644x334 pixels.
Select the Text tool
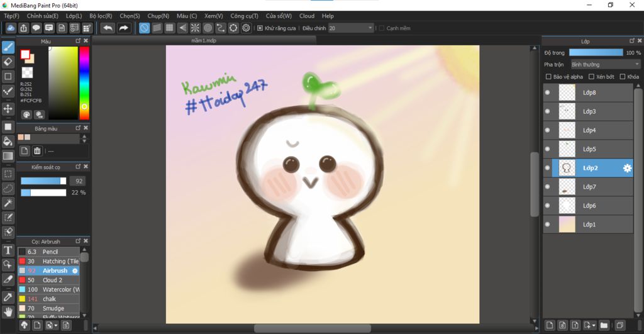pos(8,250)
